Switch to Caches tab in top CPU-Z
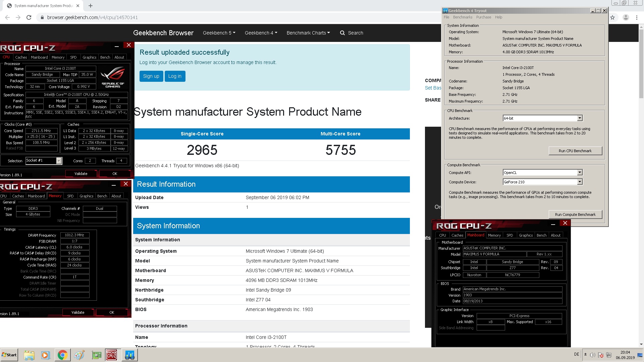The width and height of the screenshot is (644, 362). 21,57
